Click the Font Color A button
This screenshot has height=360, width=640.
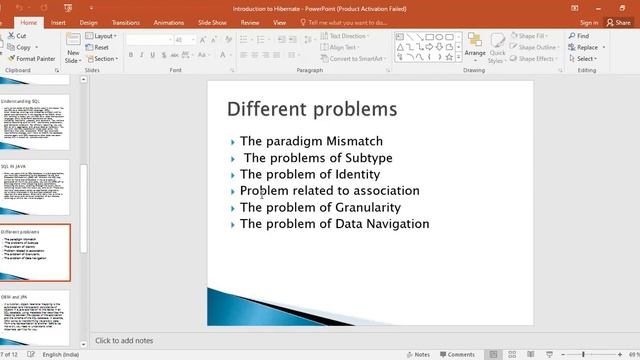click(223, 55)
